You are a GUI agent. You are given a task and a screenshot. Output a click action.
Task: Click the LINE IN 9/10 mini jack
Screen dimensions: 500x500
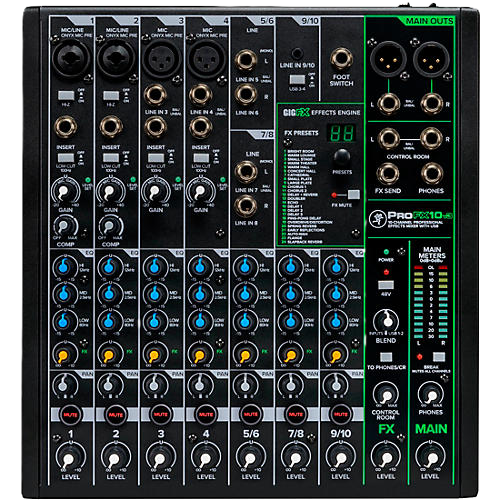pos(297,53)
